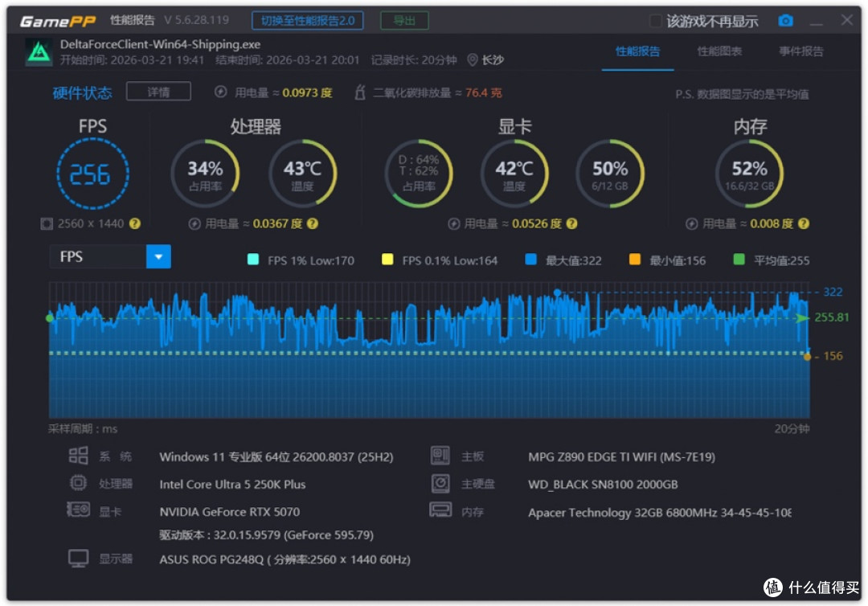Click the Apacer Technology 32GB memory text
Screen dimensions: 868x606
[x=659, y=513]
